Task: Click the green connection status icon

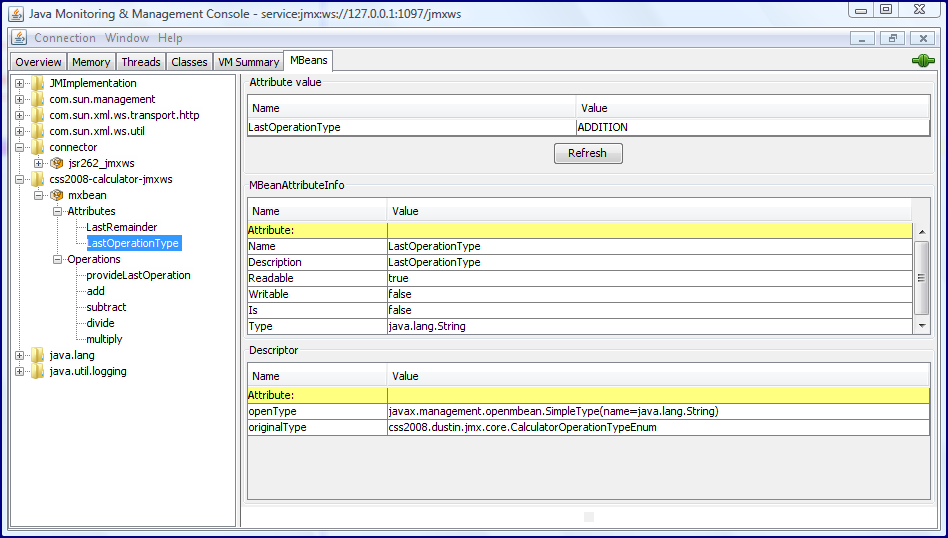Action: click(x=923, y=61)
